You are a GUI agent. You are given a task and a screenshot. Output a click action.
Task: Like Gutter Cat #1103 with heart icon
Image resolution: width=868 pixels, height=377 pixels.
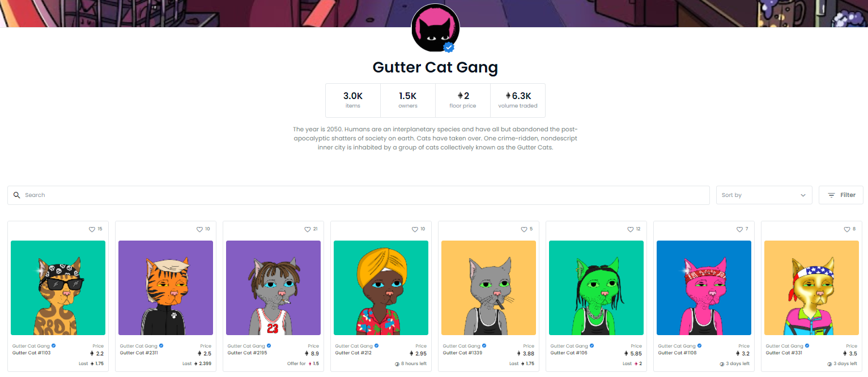92,229
